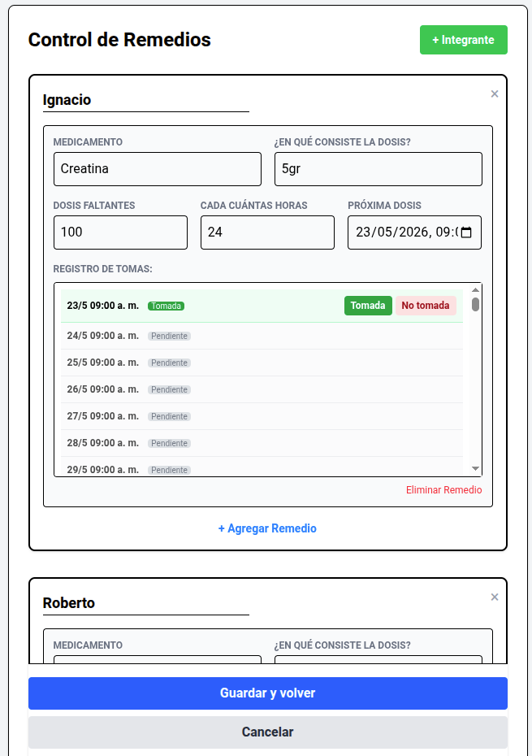Click the green Tomada badge on 23/5 row

click(167, 306)
